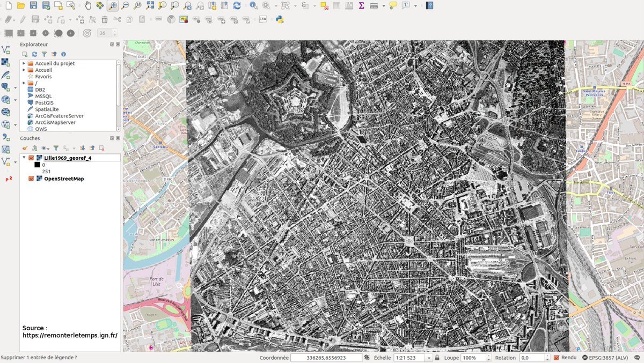Click the Save Project icon
This screenshot has width=644, height=363.
pos(33,6)
